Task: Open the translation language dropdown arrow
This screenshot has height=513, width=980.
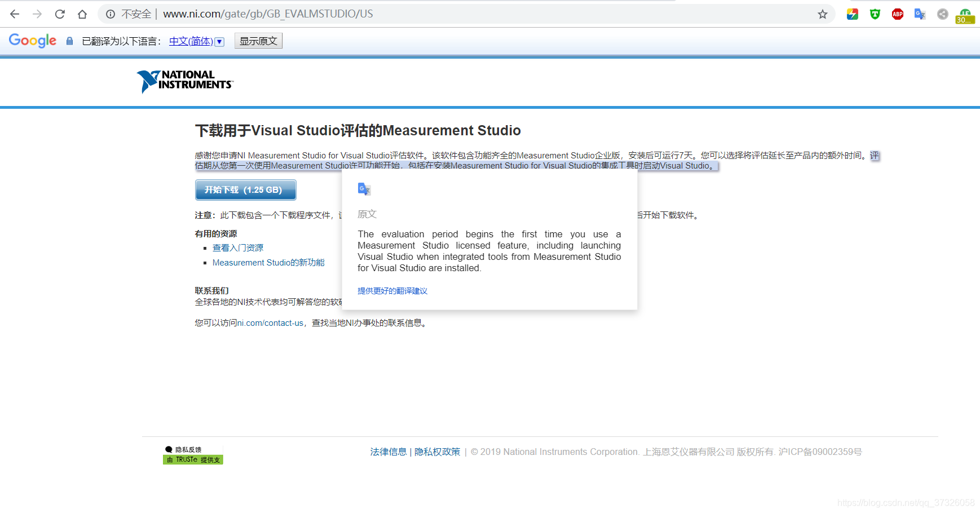Action: 220,42
